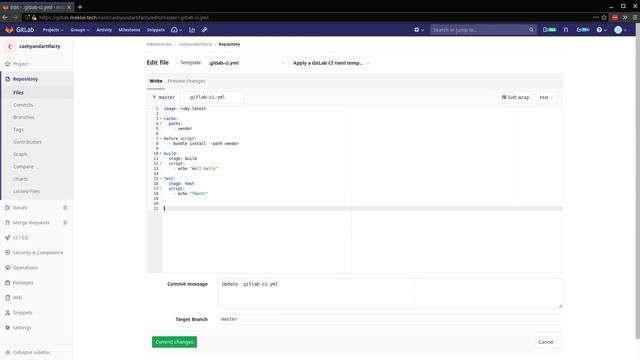Screen dimensions: 640x360
Task: Open Activity in the top navbar
Action: tap(104, 30)
